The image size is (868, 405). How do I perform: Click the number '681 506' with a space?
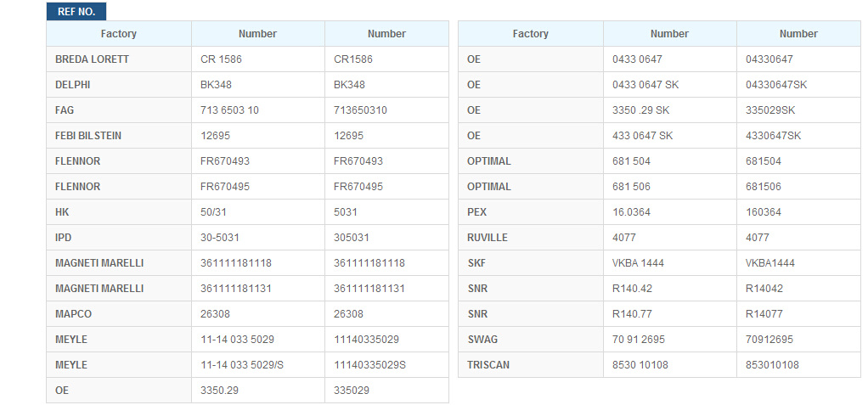[632, 187]
